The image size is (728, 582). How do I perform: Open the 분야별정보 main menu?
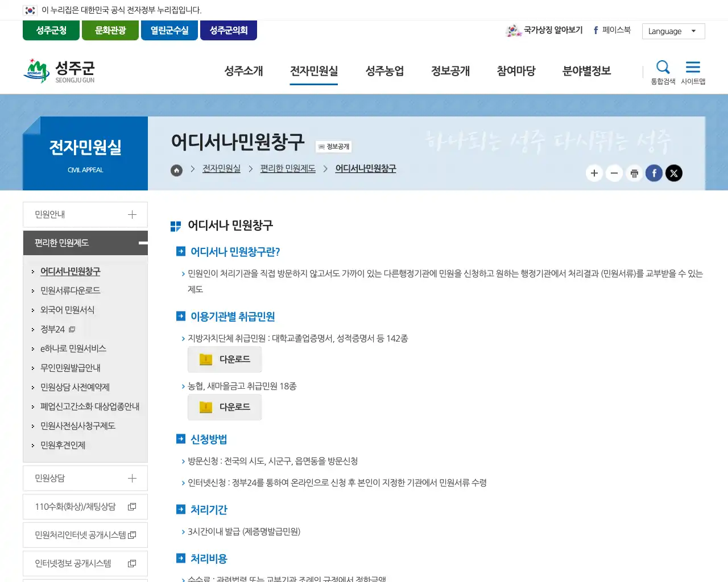tap(586, 71)
